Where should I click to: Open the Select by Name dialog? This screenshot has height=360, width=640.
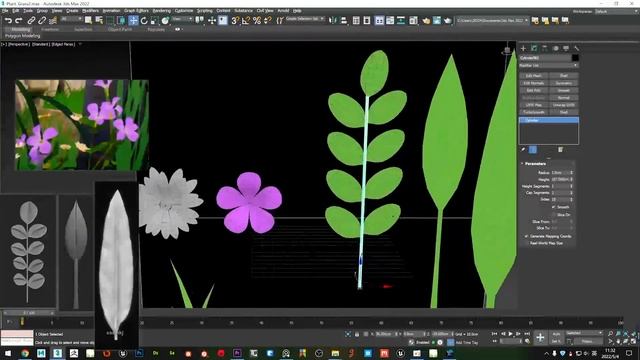click(x=99, y=20)
